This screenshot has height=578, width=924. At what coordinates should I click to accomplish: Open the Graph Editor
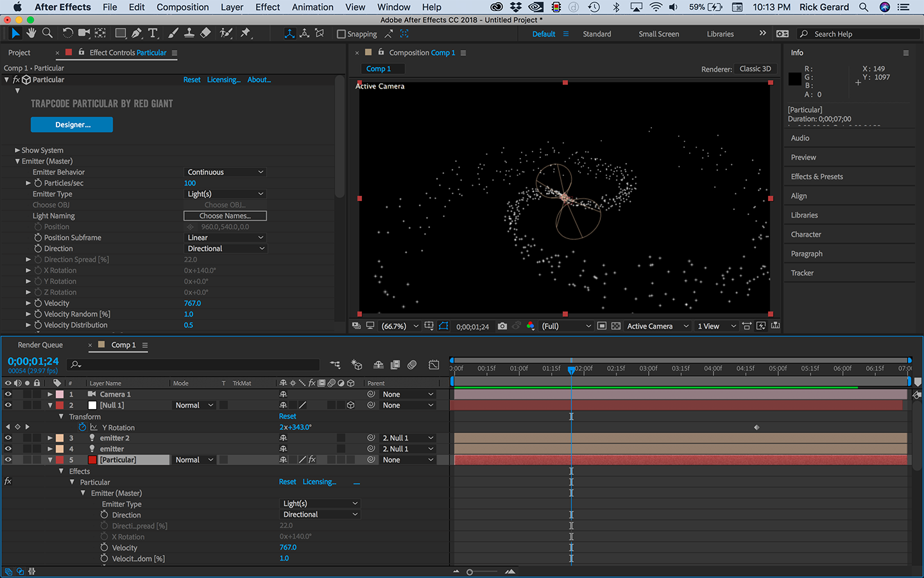click(x=434, y=365)
